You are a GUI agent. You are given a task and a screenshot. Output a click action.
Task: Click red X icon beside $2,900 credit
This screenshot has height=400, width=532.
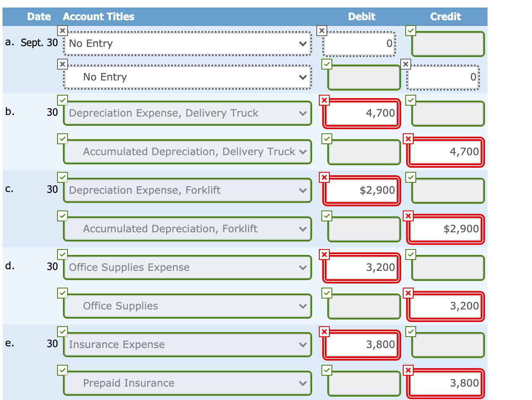[x=408, y=216]
